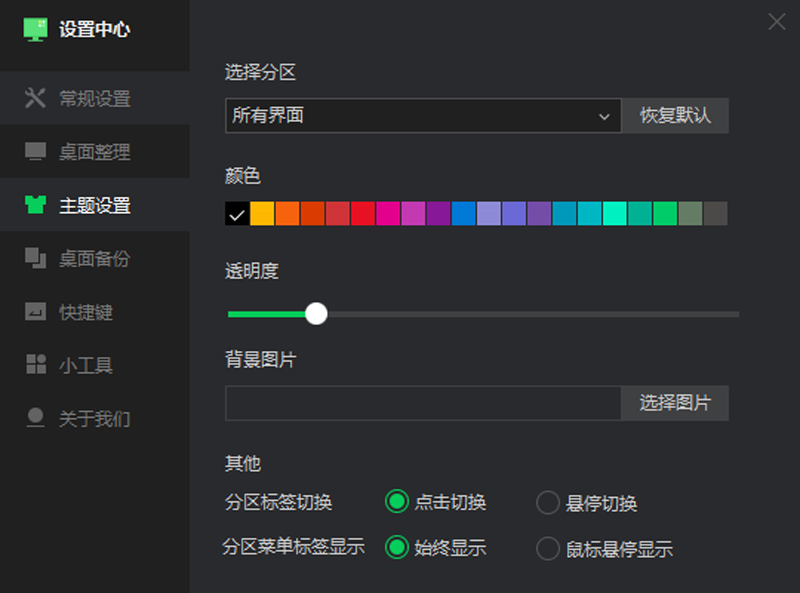Switch to the 快捷键 tab
Screen dimensions: 800x593
[86, 312]
